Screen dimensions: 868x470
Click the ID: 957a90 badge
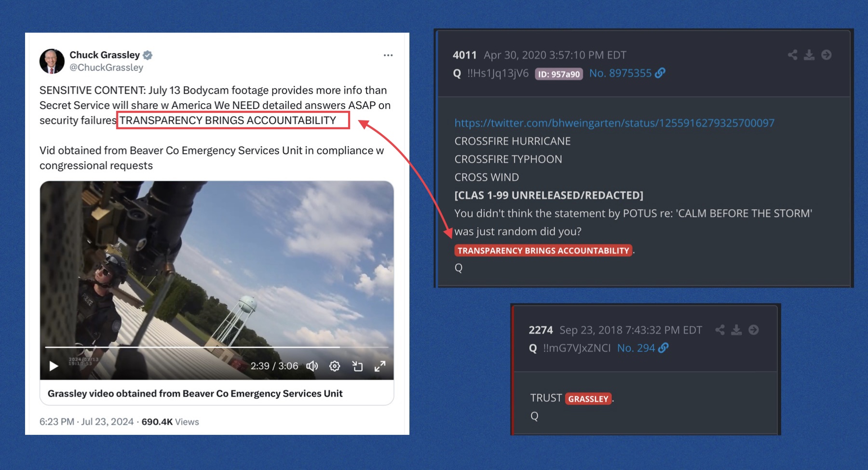pyautogui.click(x=559, y=74)
